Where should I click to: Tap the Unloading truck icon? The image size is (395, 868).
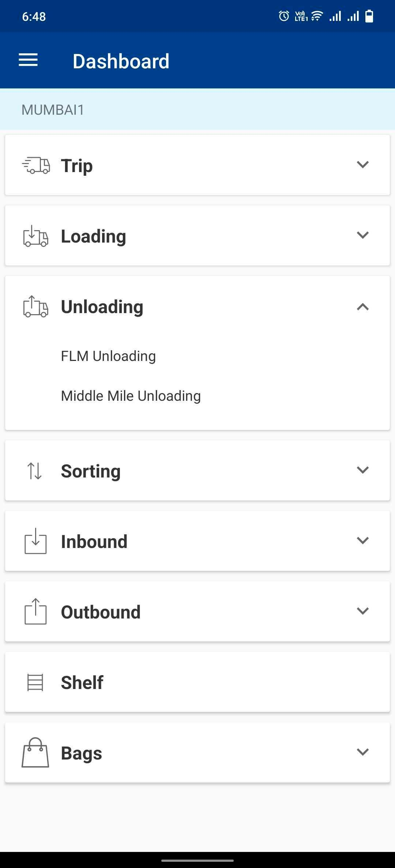pos(35,307)
